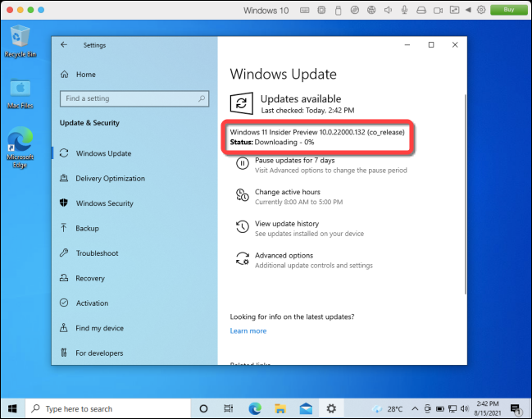This screenshot has width=532, height=419.
Task: Open Mac Files desktop icon
Action: (x=20, y=92)
